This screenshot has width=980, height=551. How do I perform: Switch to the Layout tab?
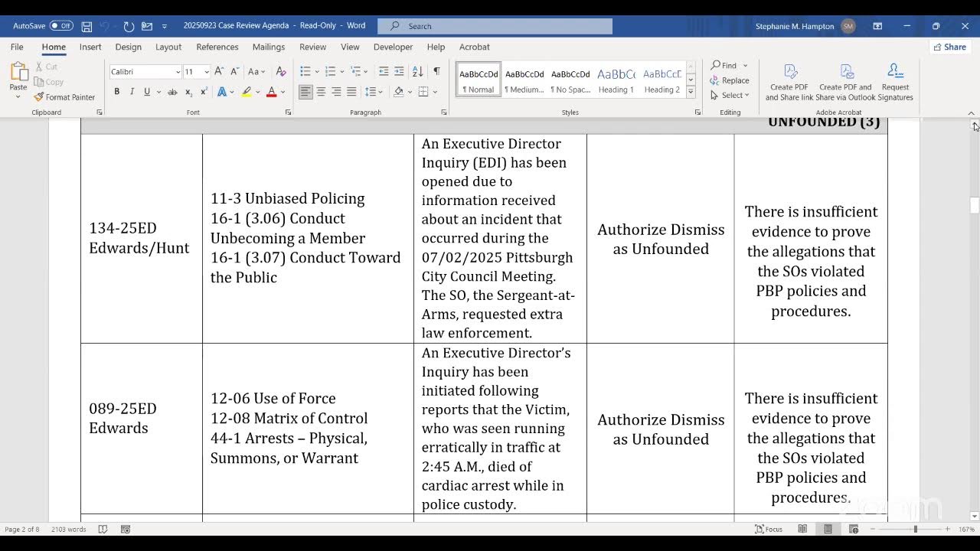click(168, 47)
